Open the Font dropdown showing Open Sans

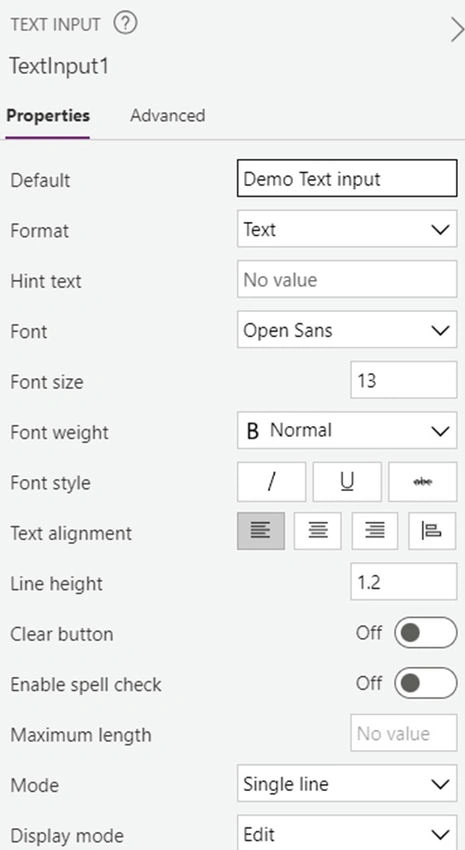click(347, 330)
